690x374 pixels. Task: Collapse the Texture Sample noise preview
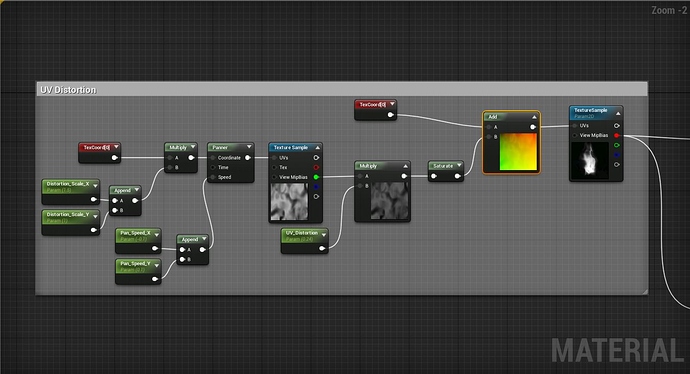tap(317, 147)
